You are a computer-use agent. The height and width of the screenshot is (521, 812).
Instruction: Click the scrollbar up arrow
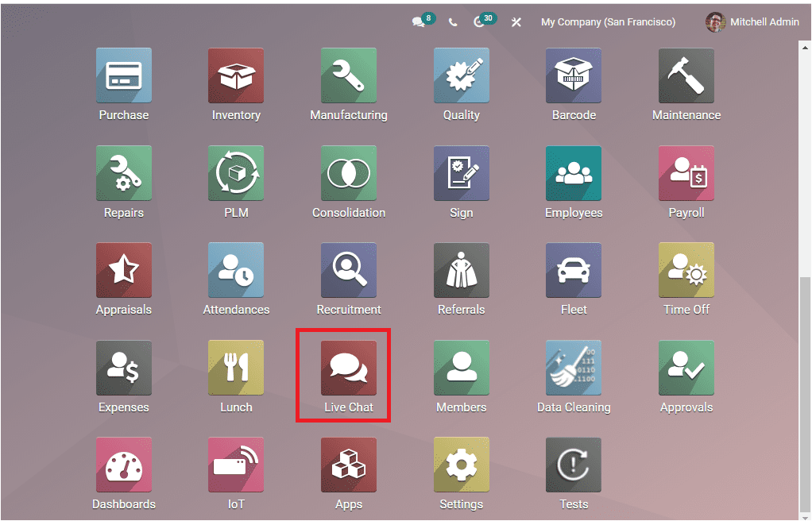coord(805,47)
